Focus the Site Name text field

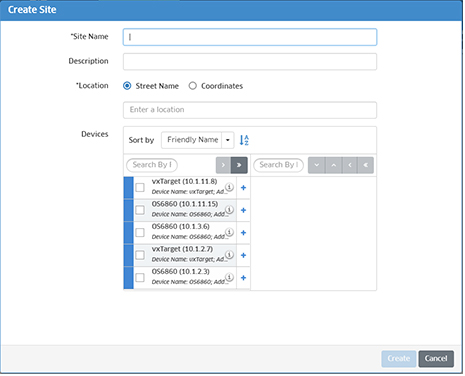coord(250,37)
